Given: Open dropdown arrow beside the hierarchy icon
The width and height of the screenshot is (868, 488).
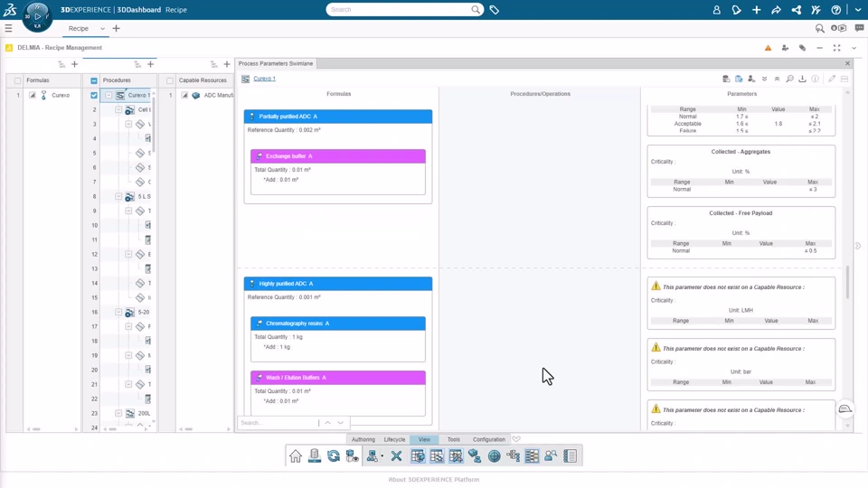Looking at the screenshot, I should 382,456.
